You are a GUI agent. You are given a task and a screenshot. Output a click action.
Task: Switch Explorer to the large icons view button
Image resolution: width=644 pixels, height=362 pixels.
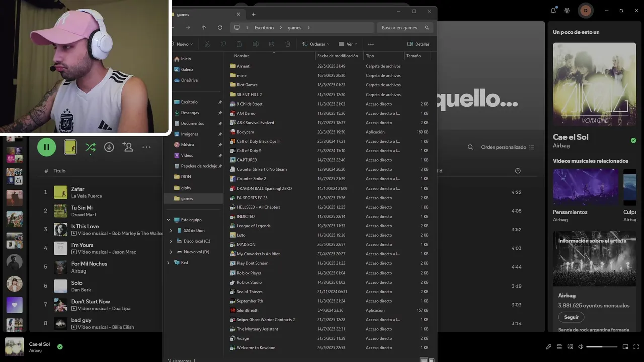click(x=432, y=360)
